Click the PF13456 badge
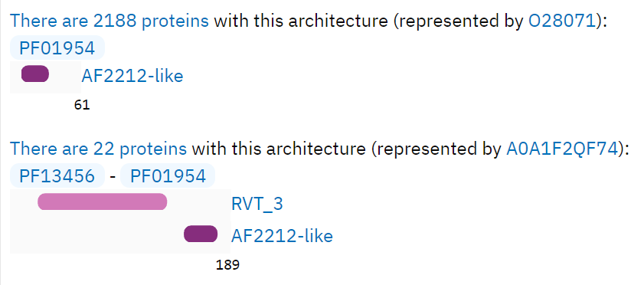 (x=57, y=176)
